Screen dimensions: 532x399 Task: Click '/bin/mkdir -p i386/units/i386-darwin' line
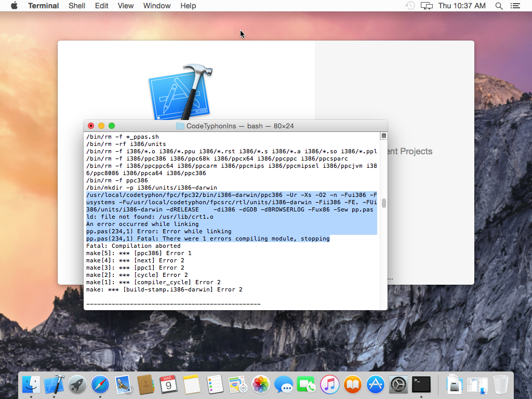pos(152,188)
